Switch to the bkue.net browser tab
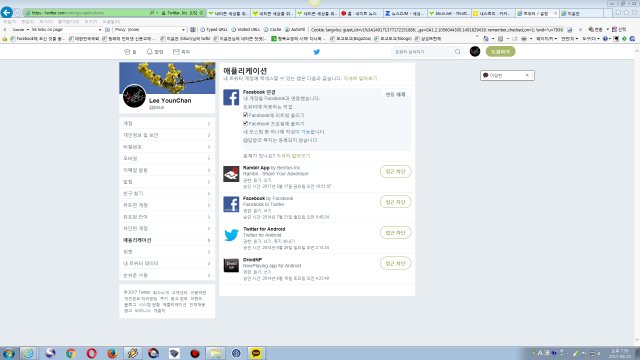The image size is (640, 360). [x=449, y=13]
